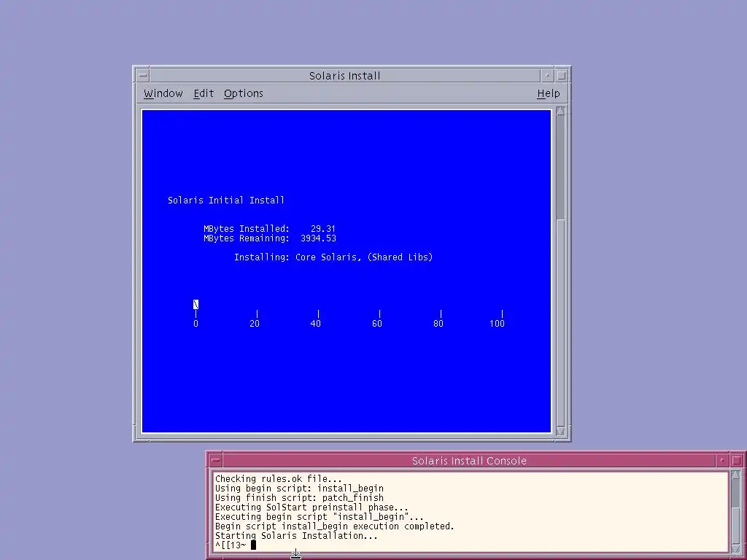Click the Solaris Install title bar

[344, 75]
